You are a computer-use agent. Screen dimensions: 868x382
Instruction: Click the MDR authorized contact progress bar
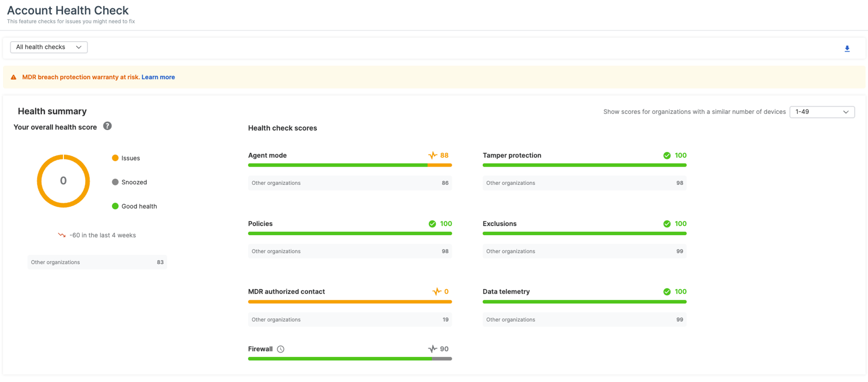pyautogui.click(x=350, y=302)
